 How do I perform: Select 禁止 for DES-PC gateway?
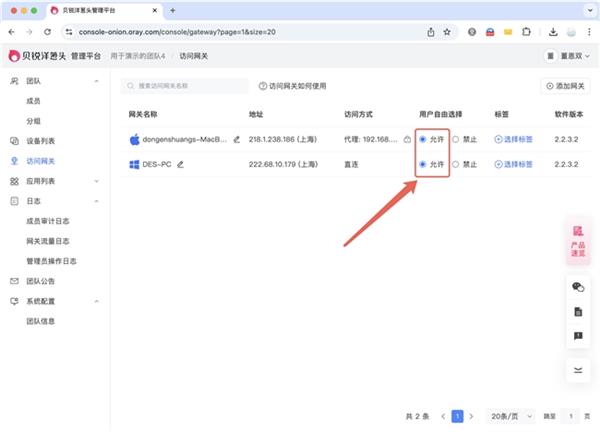[x=457, y=164]
